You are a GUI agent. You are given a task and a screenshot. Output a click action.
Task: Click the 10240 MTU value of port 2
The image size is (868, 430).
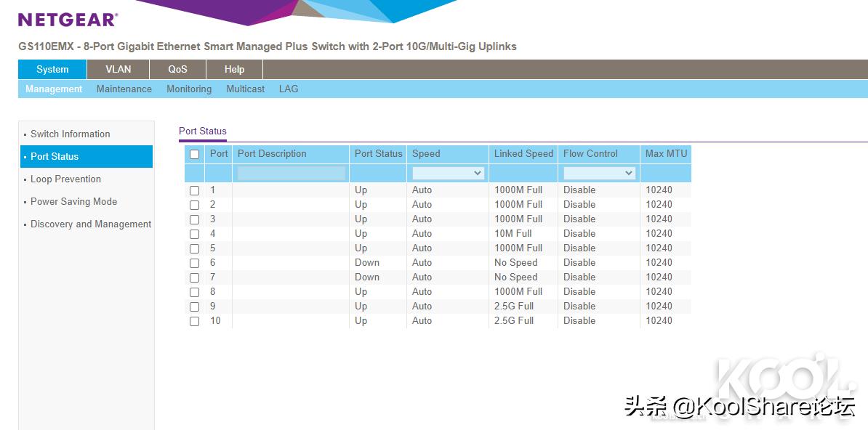click(659, 204)
